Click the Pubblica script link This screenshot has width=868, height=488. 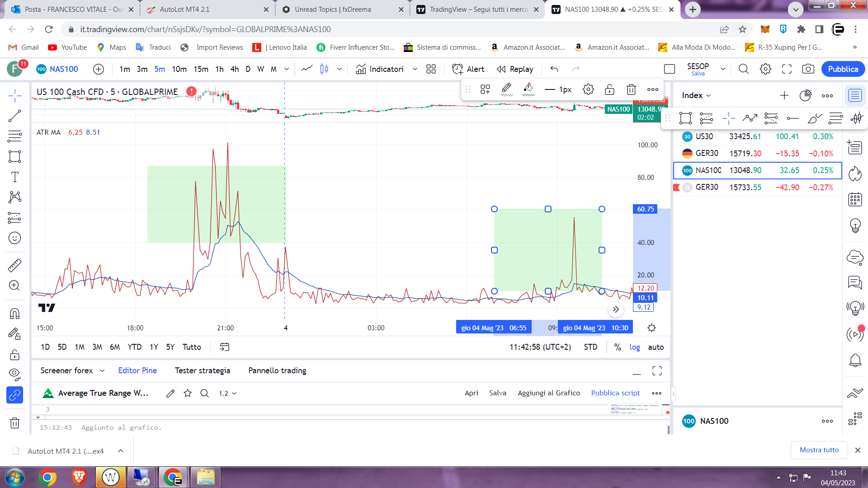615,393
